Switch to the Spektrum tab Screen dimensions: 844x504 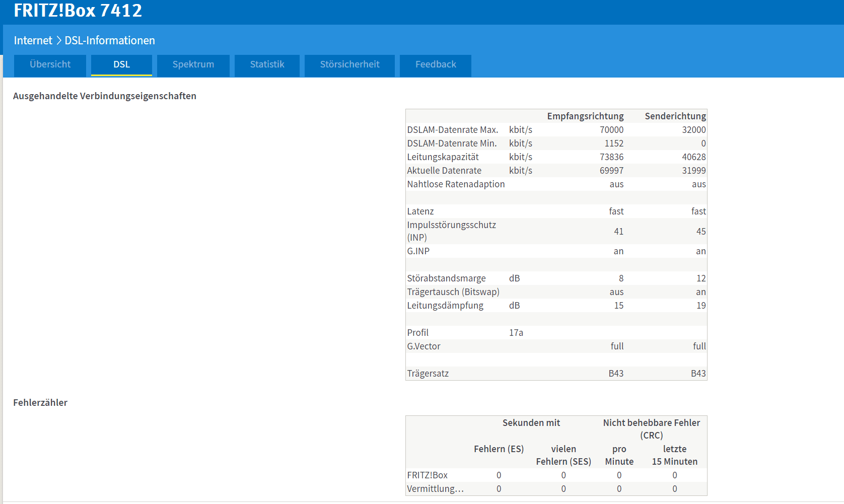(193, 65)
